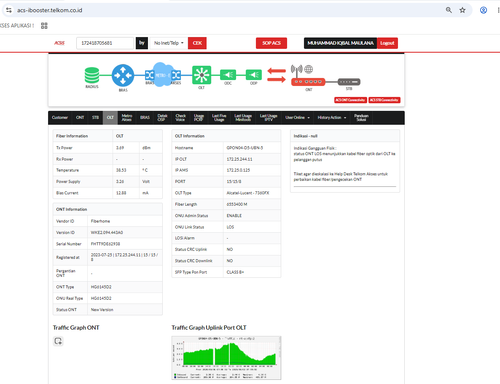Click the ONU Admin Status value ENABLE

(x=234, y=216)
